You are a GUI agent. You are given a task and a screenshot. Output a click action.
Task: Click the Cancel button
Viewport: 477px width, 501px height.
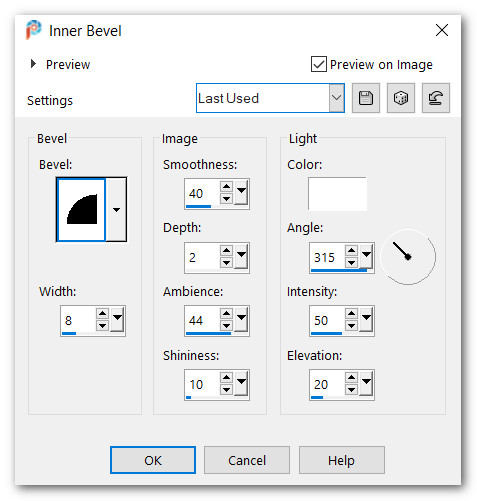tap(247, 460)
